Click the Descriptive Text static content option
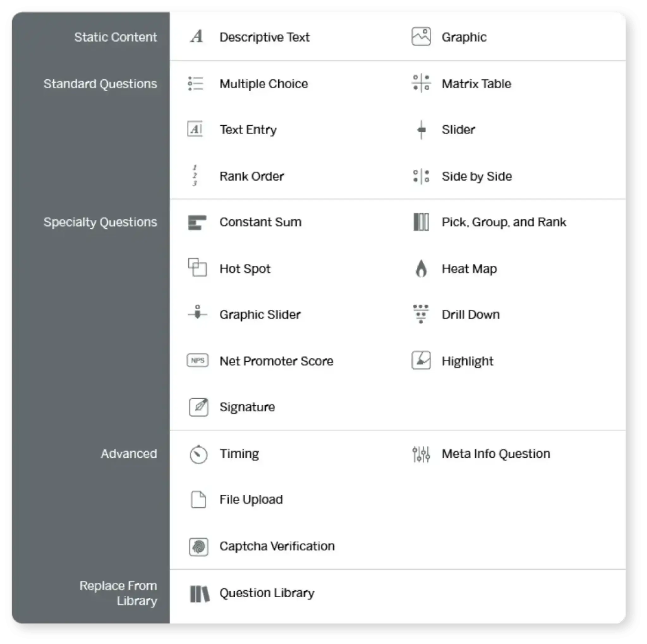 click(x=265, y=37)
